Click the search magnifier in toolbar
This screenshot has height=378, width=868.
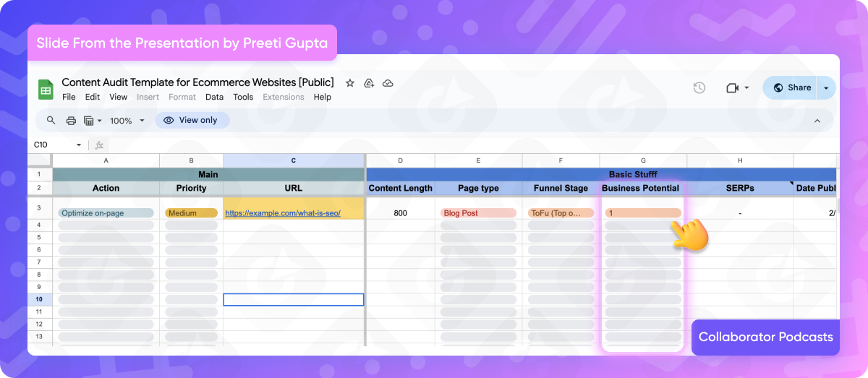[51, 121]
